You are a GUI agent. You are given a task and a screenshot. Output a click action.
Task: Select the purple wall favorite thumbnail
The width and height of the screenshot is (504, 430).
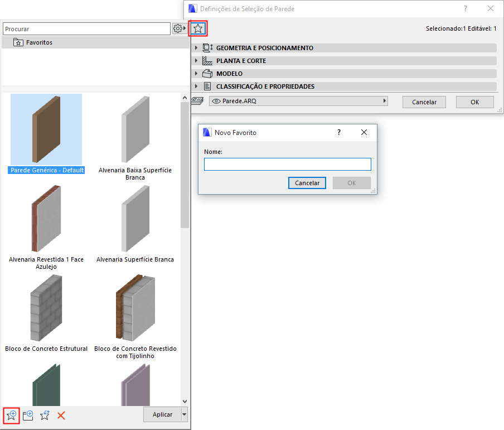(x=135, y=385)
